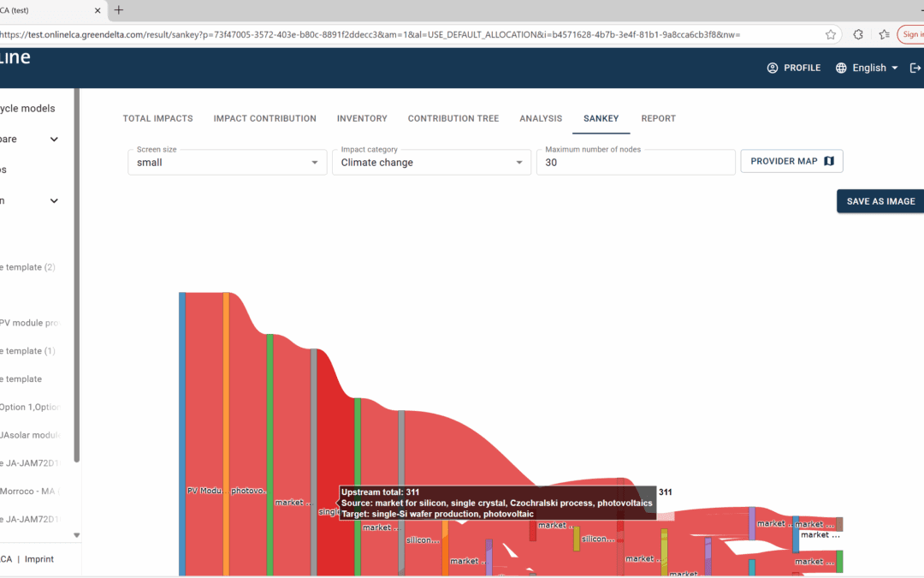Image resolution: width=924 pixels, height=578 pixels.
Task: Click the profile user icon
Action: 773,68
